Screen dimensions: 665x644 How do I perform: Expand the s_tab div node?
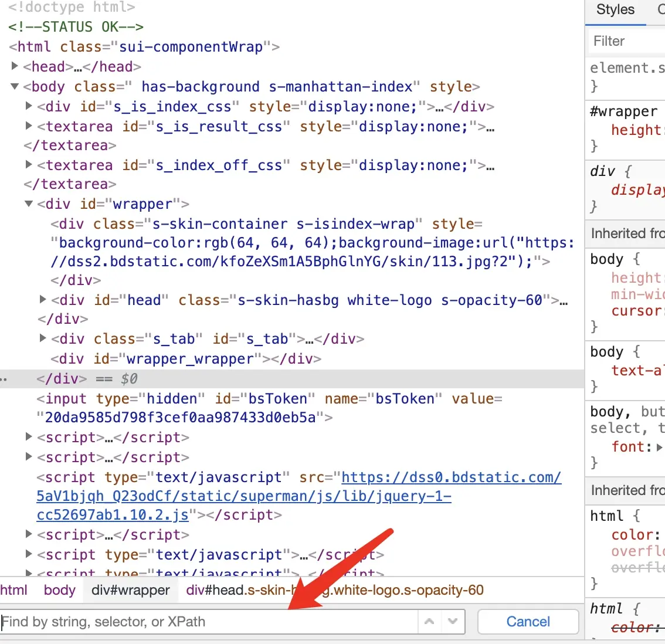click(42, 338)
